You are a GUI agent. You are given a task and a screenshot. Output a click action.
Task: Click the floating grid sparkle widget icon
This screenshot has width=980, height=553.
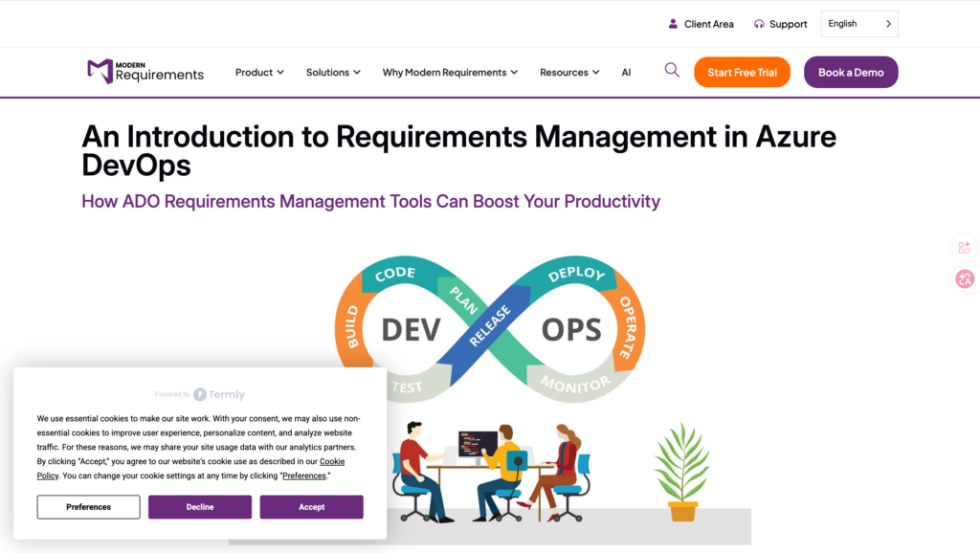click(x=964, y=248)
